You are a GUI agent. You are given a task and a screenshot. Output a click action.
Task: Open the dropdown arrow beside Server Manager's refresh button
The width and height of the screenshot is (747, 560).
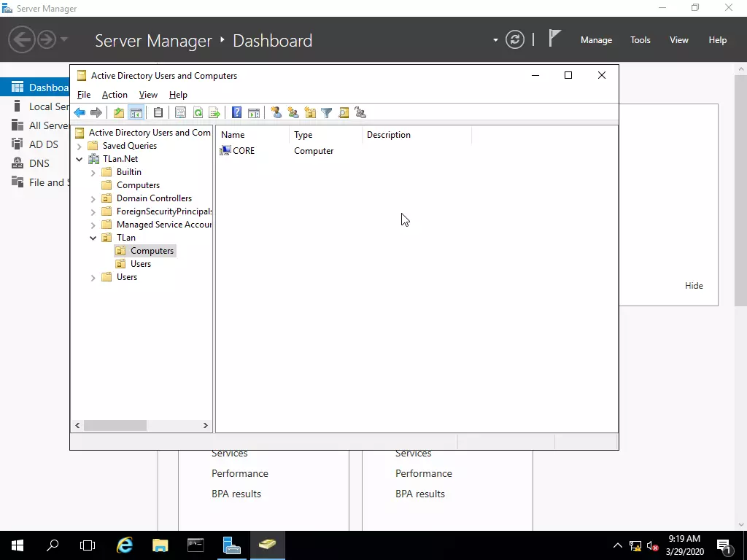pyautogui.click(x=495, y=40)
